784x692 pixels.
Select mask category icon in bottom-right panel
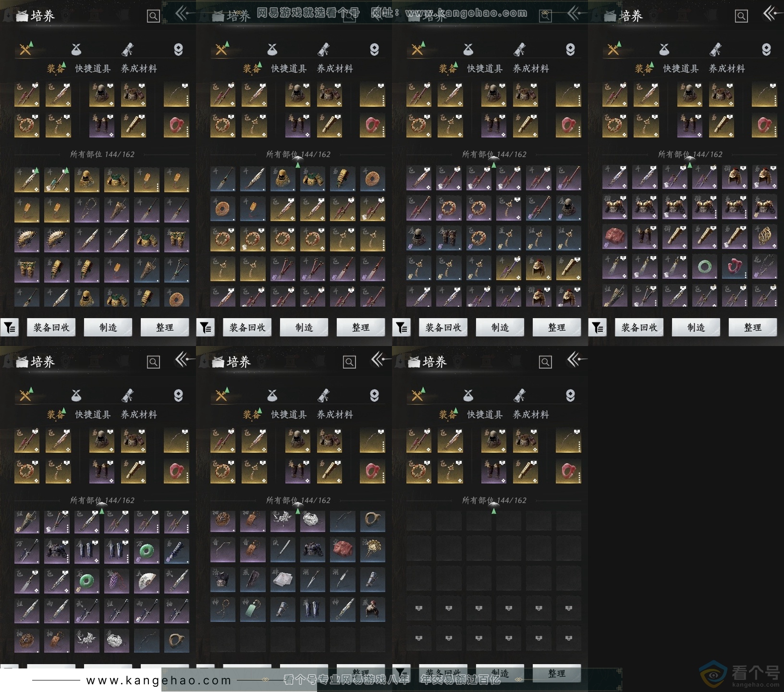tap(570, 395)
